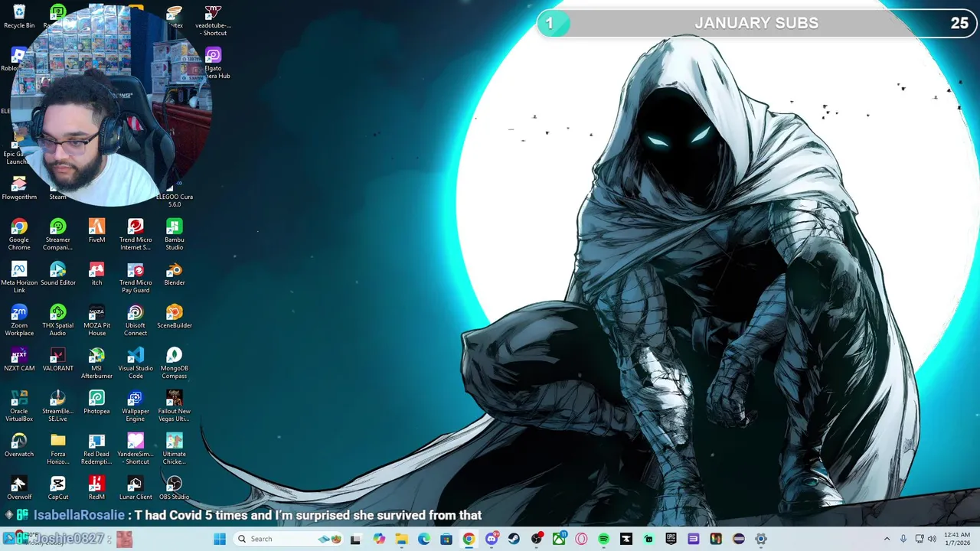The width and height of the screenshot is (980, 551).
Task: Launch Microsoft Edge from the taskbar
Action: [423, 539]
